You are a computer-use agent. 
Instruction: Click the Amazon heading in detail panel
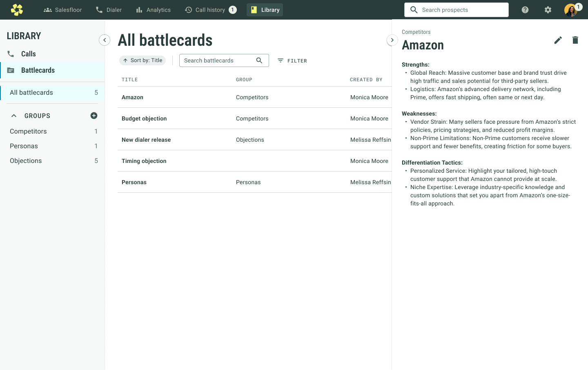click(x=423, y=45)
